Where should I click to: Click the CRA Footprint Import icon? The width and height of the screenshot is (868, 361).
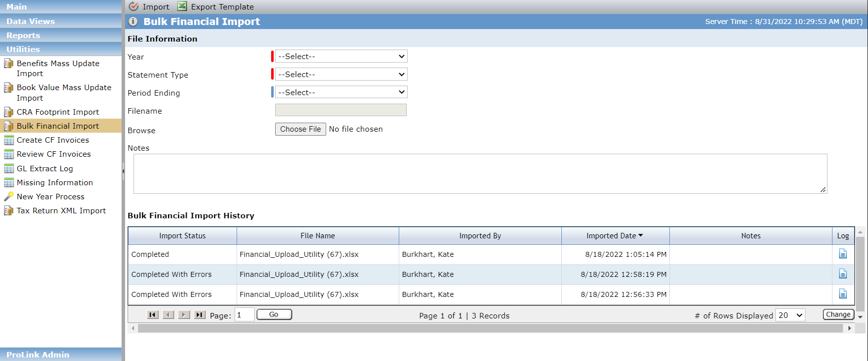click(9, 112)
